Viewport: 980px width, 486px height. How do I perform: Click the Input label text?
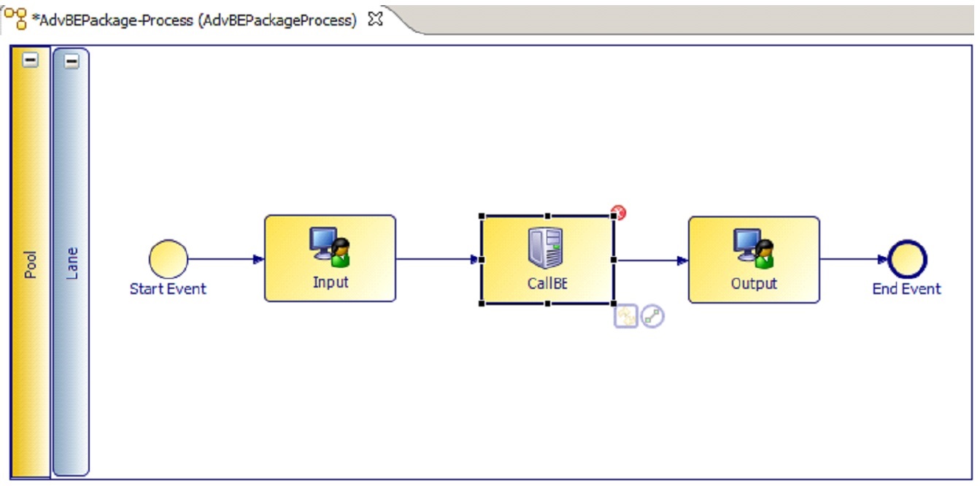pyautogui.click(x=331, y=282)
